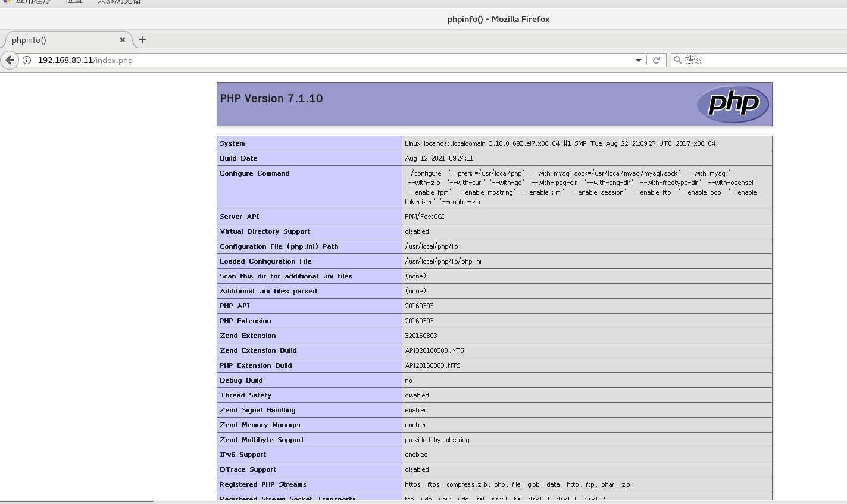Open the URL history dropdown arrow
The image size is (847, 504).
pos(639,60)
